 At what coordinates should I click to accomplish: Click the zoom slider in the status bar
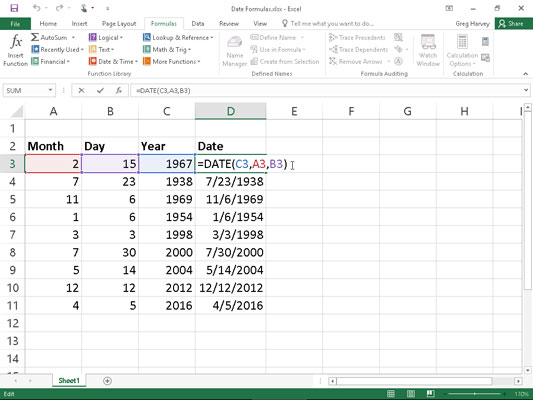(x=474, y=394)
